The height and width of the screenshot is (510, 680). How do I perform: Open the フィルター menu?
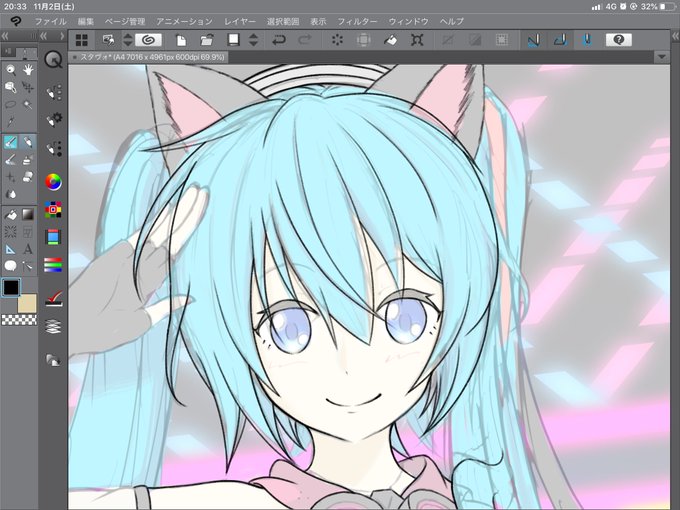tap(357, 21)
